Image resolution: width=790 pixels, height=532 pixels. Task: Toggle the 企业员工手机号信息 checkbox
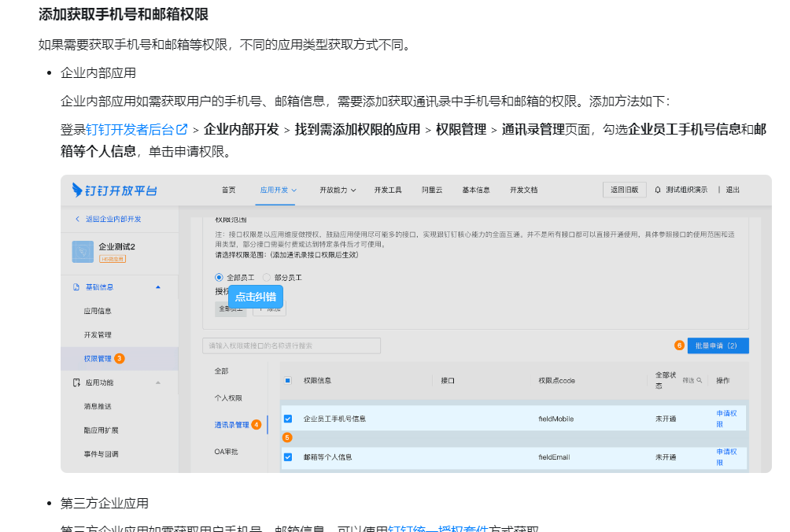pos(288,419)
